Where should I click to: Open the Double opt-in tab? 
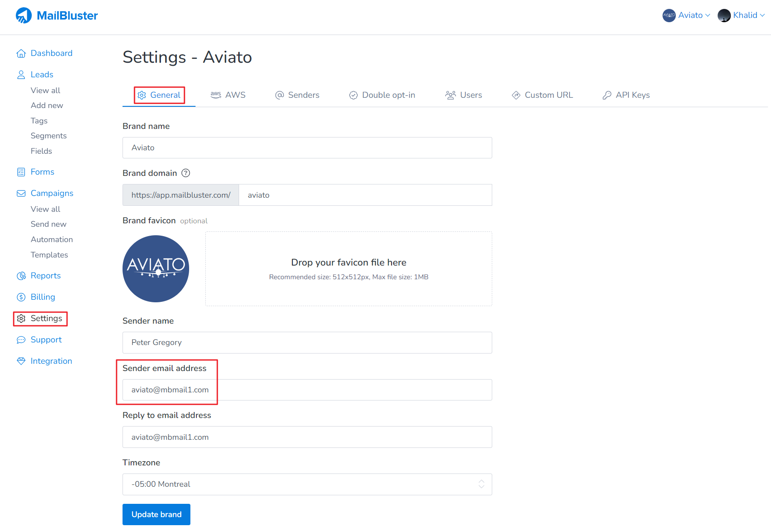coord(382,95)
